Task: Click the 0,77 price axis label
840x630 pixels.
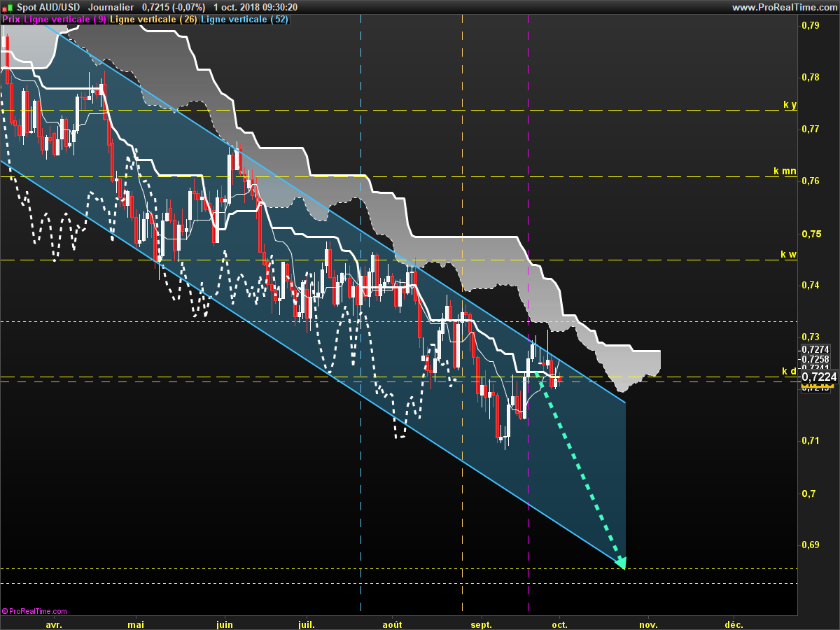Action: [810, 129]
